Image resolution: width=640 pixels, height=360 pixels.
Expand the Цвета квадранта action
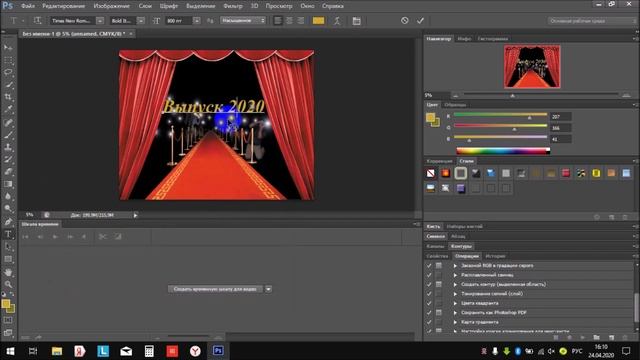[x=455, y=303]
